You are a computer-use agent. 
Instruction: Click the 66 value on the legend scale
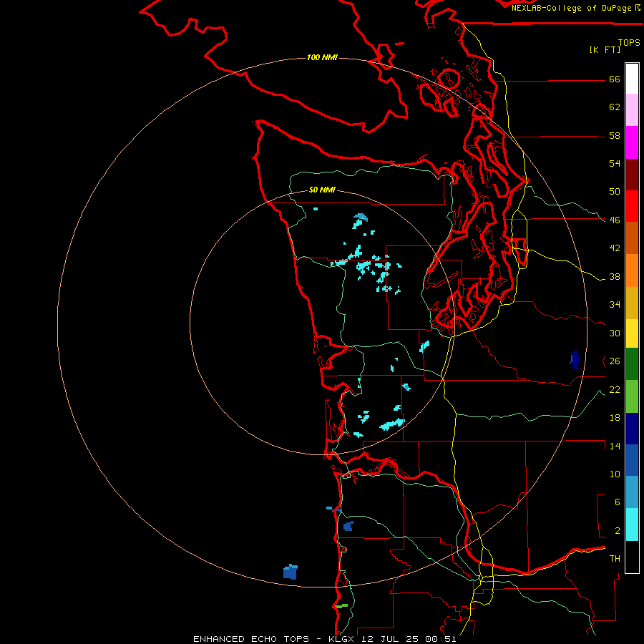click(615, 79)
